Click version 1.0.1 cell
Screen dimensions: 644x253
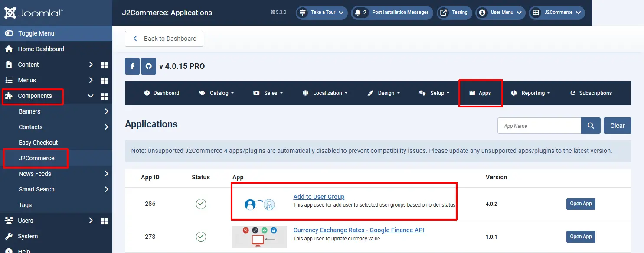pos(491,237)
